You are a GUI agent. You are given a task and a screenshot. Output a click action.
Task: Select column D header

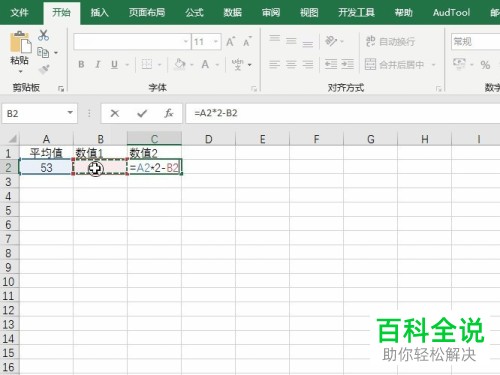point(209,139)
